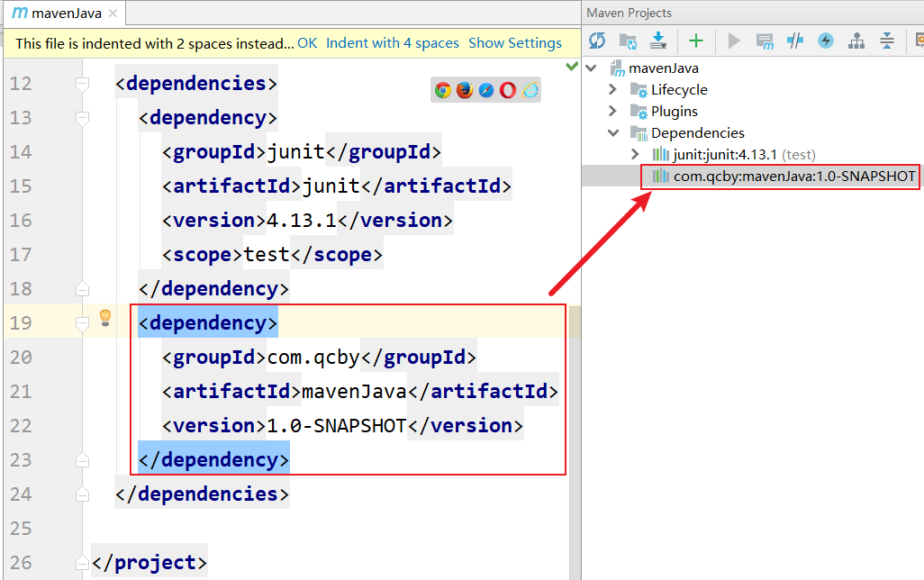Show Maven dependencies diagram icon

tap(856, 41)
